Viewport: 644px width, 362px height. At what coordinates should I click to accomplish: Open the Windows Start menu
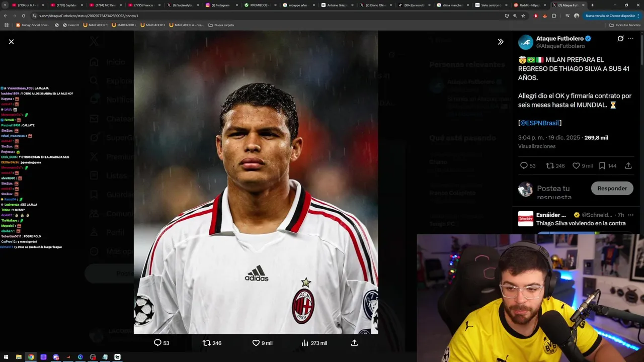pyautogui.click(x=6, y=357)
